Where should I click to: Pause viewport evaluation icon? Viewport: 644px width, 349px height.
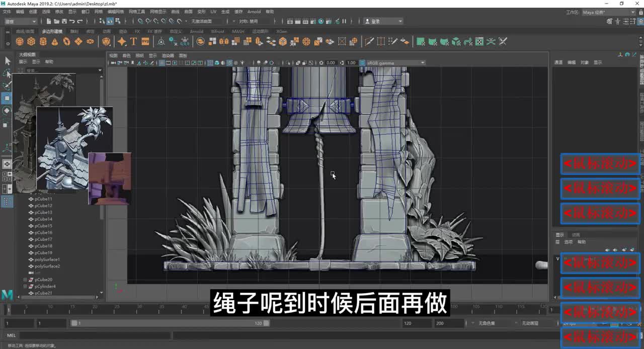(x=344, y=21)
